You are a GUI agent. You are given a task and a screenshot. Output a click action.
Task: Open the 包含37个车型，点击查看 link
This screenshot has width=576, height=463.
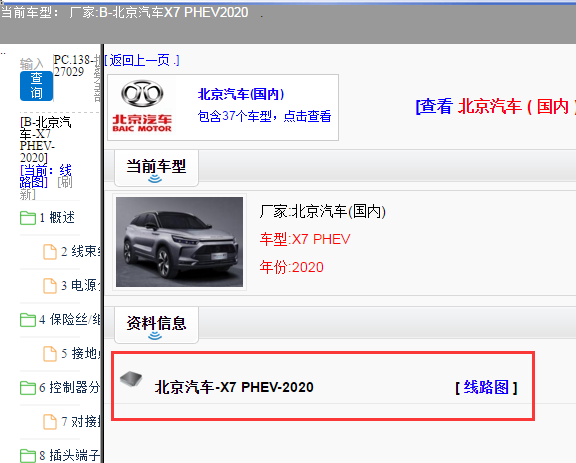pyautogui.click(x=264, y=116)
